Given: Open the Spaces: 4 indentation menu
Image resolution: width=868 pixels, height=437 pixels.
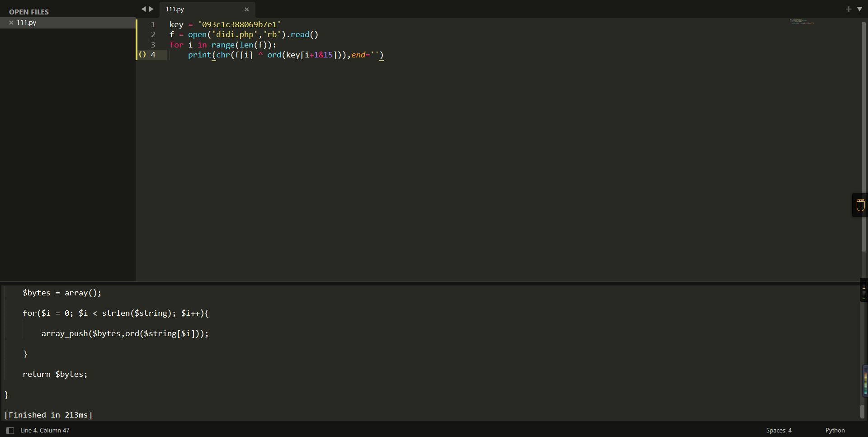Looking at the screenshot, I should (x=778, y=430).
